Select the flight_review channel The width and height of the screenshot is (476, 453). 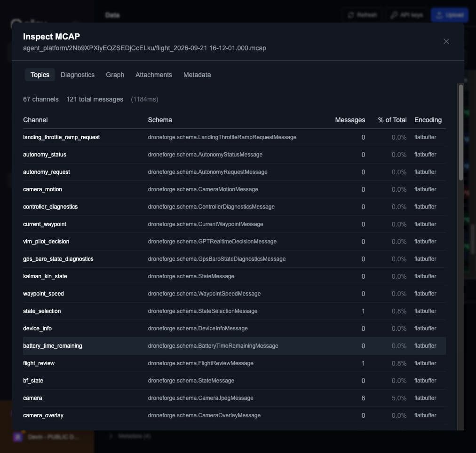[x=39, y=363]
